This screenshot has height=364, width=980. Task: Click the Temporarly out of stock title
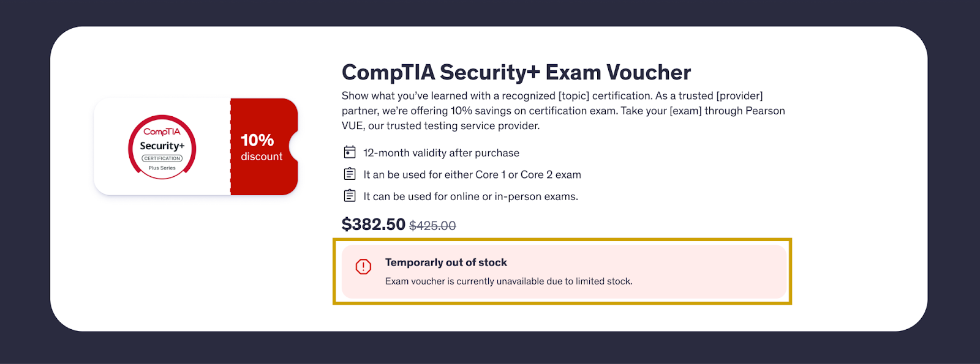pyautogui.click(x=446, y=262)
